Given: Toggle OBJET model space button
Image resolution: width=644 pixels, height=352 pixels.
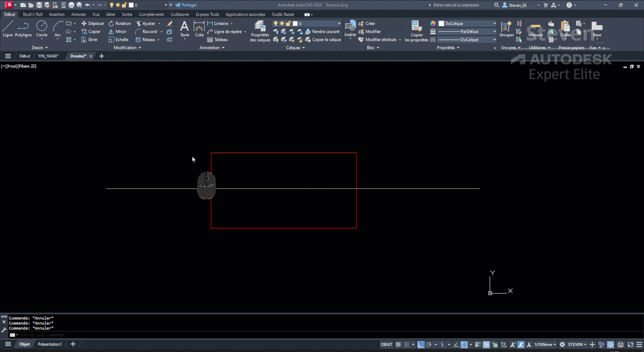Looking at the screenshot, I should 386,345.
